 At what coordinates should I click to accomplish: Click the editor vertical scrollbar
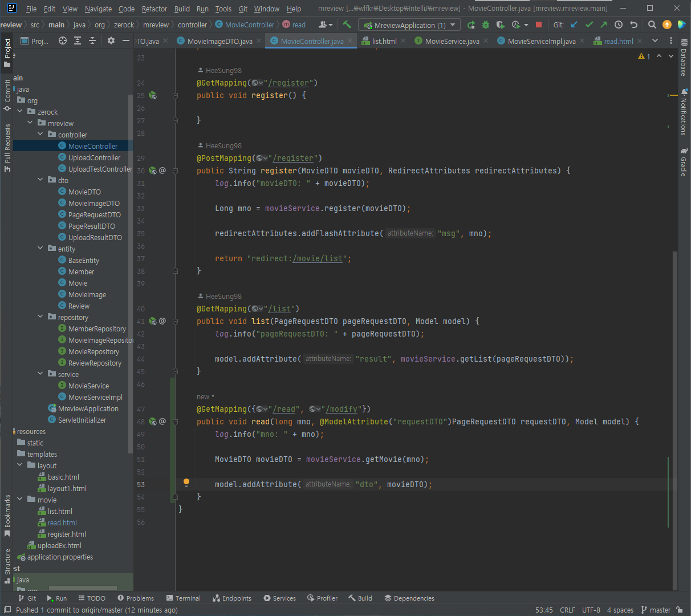tap(675, 421)
